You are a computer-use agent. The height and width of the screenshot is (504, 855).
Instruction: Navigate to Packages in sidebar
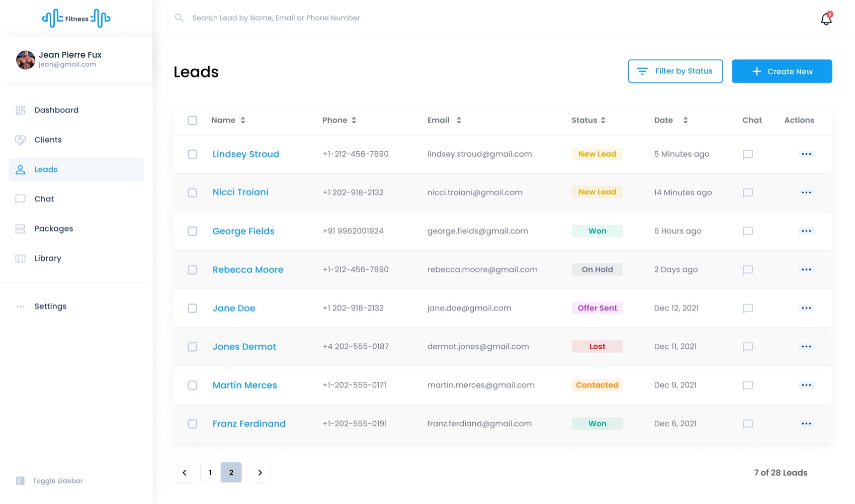[x=76, y=229]
